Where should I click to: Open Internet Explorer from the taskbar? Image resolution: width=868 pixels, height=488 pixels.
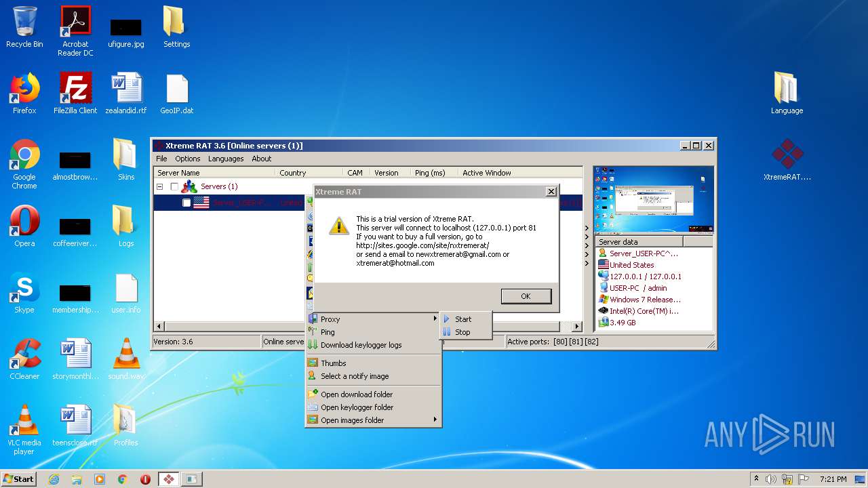(54, 479)
